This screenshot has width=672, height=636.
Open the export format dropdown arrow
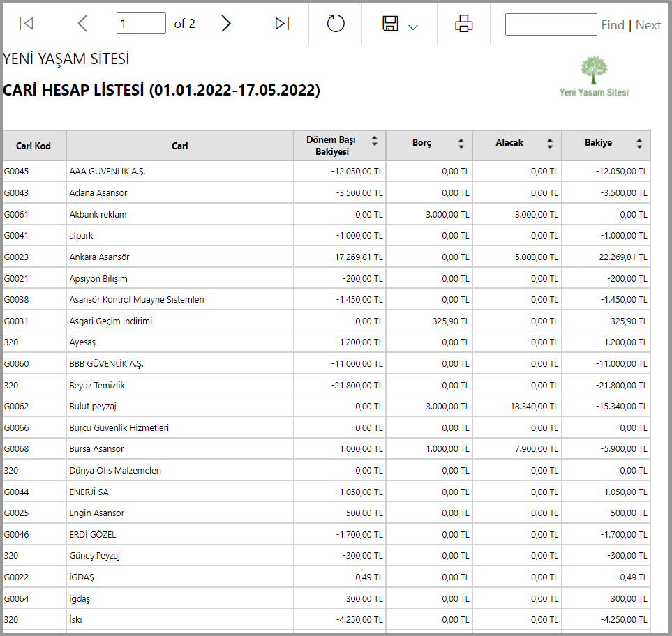413,27
